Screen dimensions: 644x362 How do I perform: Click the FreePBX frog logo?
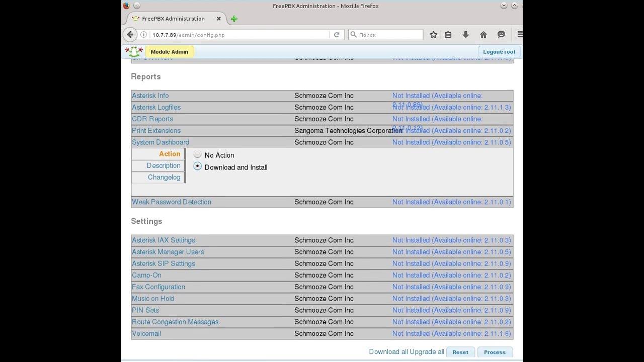pyautogui.click(x=134, y=51)
